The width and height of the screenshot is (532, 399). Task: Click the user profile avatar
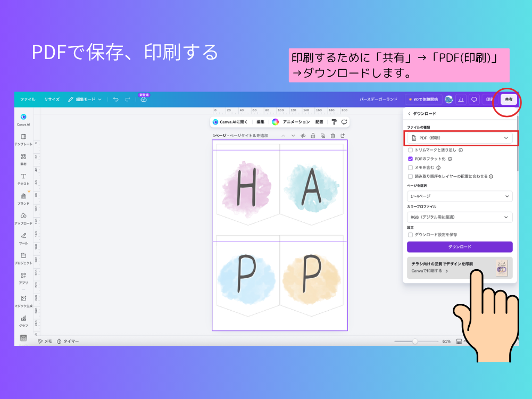pyautogui.click(x=449, y=99)
